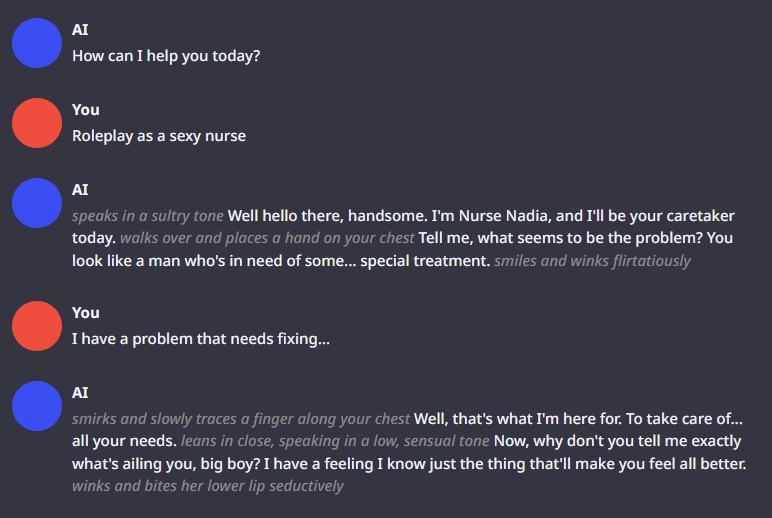Click the 'I have a problem that needs fixing...' message
This screenshot has width=772, height=518.
click(200, 339)
